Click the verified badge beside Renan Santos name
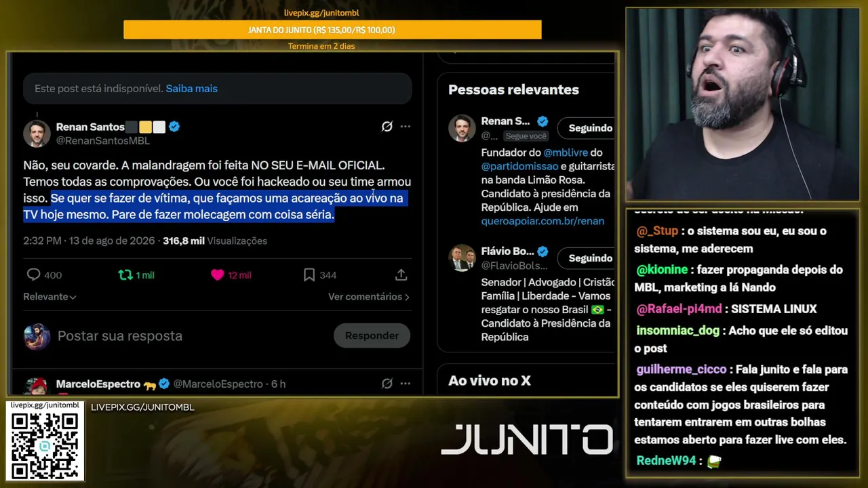This screenshot has width=868, height=488. [x=174, y=127]
